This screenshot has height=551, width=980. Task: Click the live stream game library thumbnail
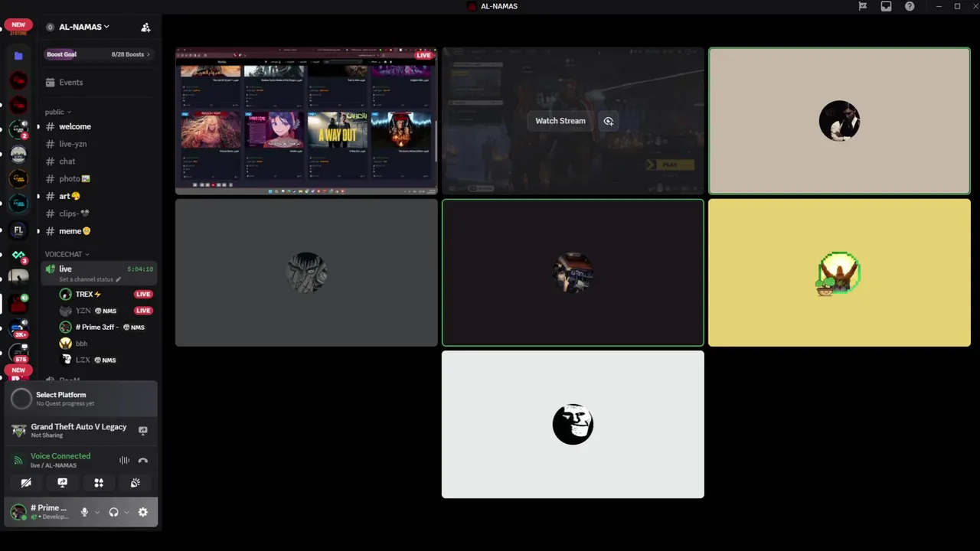click(306, 121)
